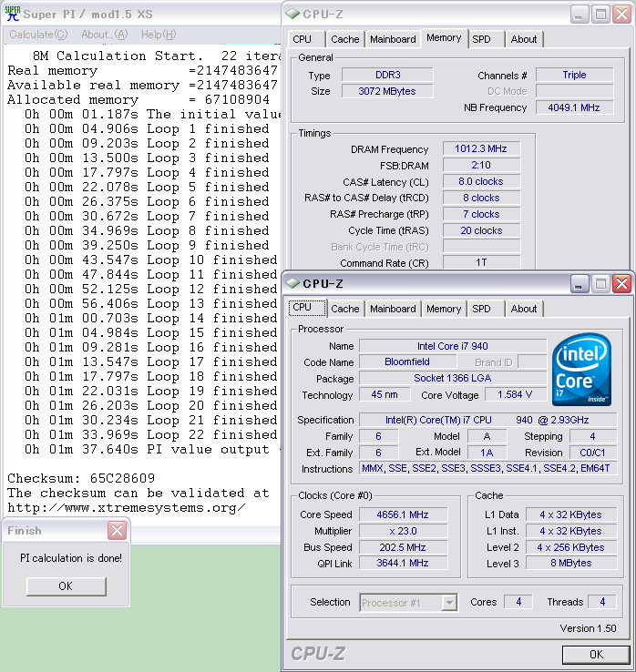The width and height of the screenshot is (636, 672).
Task: Click the Intel Core i7 logo badge
Action: point(582,370)
